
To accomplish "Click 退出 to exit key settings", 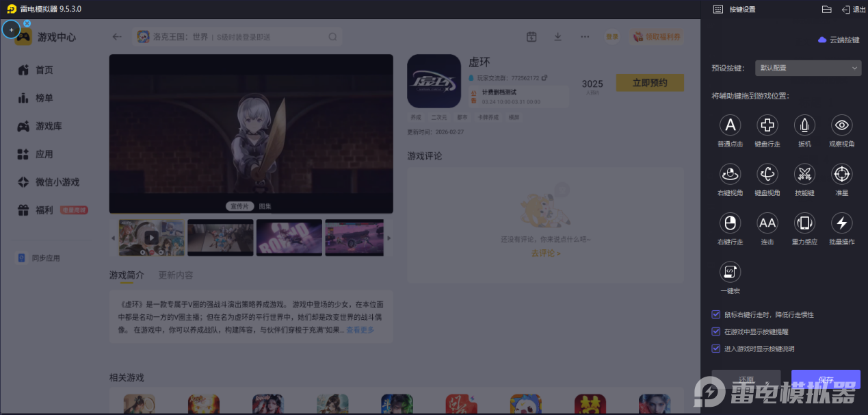I will [854, 10].
